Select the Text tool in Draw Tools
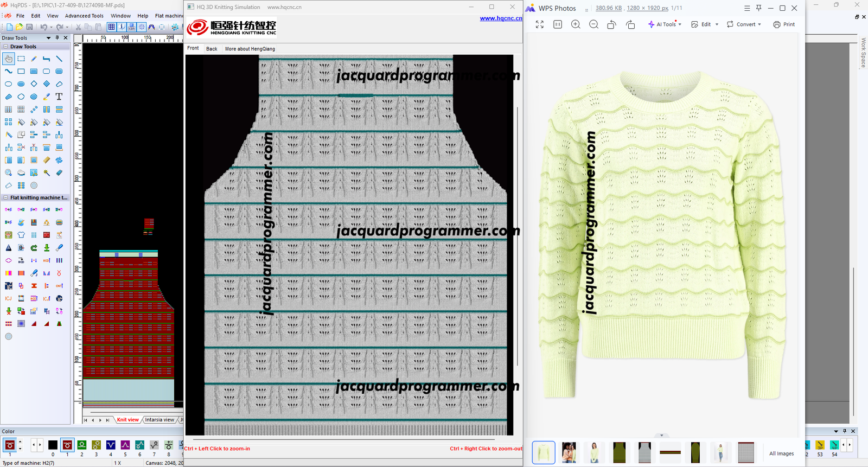 click(x=59, y=97)
